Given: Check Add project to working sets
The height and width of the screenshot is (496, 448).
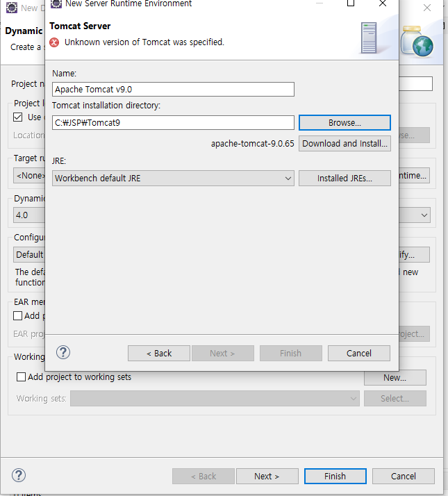Looking at the screenshot, I should pyautogui.click(x=22, y=377).
